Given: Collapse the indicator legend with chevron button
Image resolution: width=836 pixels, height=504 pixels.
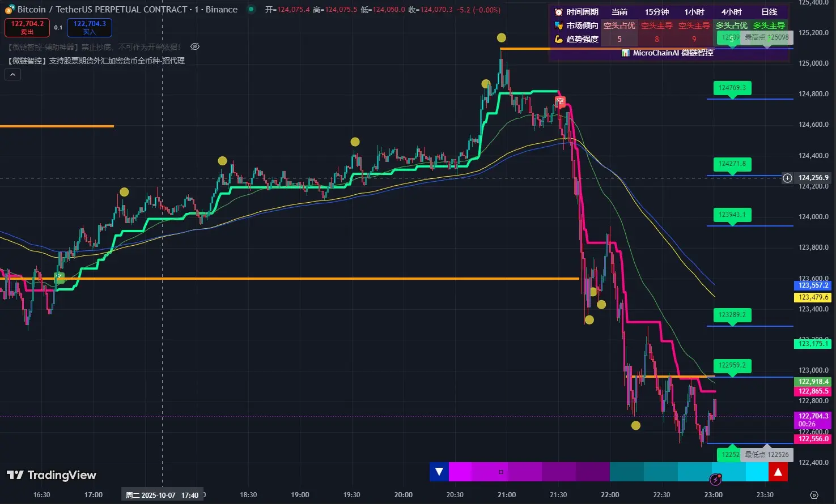Looking at the screenshot, I should click(x=13, y=74).
